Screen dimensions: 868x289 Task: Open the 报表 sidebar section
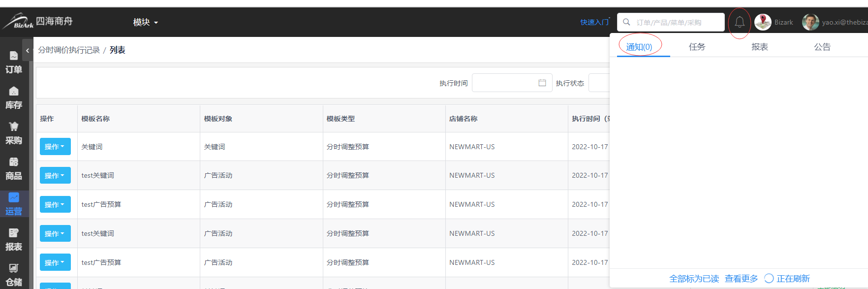click(14, 240)
